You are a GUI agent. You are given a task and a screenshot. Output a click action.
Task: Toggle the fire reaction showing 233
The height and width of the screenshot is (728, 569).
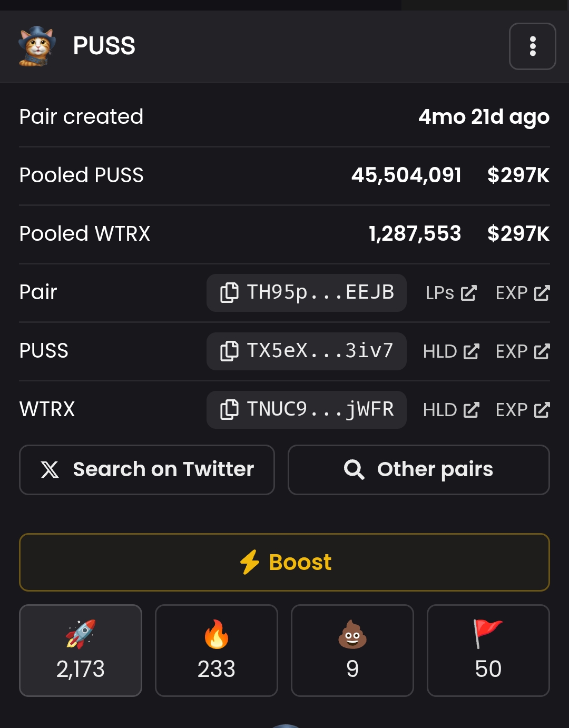tap(217, 650)
